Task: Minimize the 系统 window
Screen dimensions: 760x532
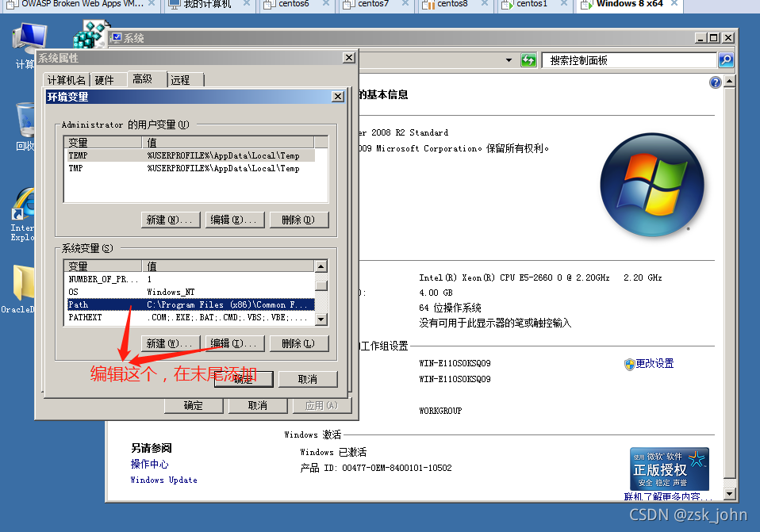Action: 701,38
